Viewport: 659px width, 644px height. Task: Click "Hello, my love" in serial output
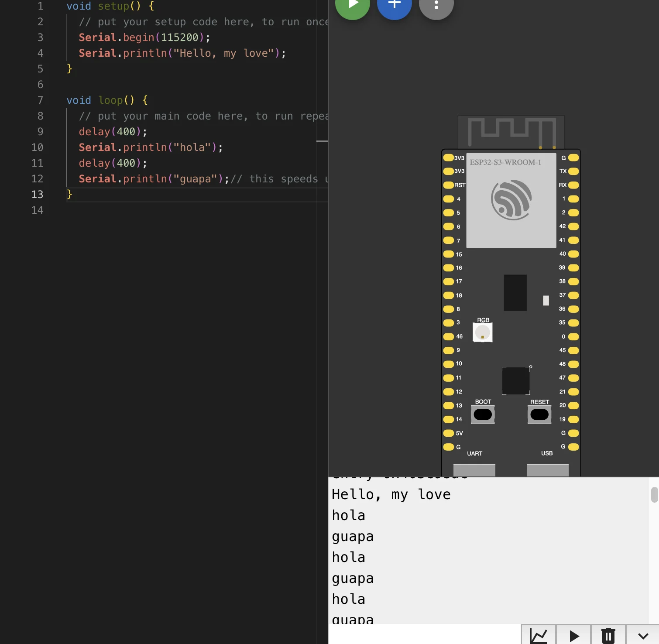(x=391, y=495)
